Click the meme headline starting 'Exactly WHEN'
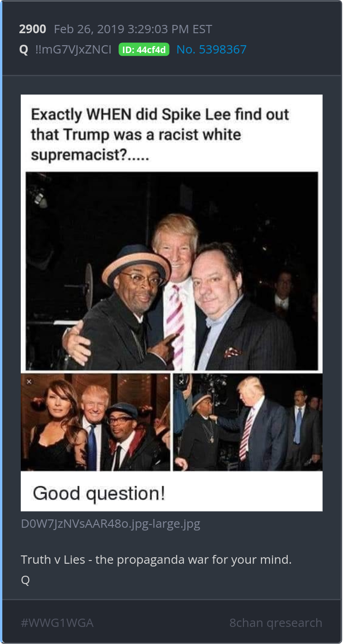 (160, 135)
